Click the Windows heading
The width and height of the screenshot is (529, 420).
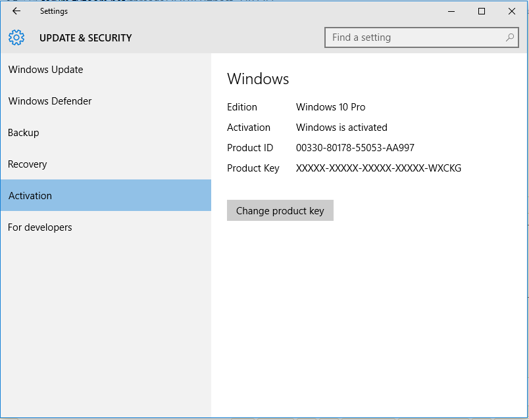(x=258, y=79)
